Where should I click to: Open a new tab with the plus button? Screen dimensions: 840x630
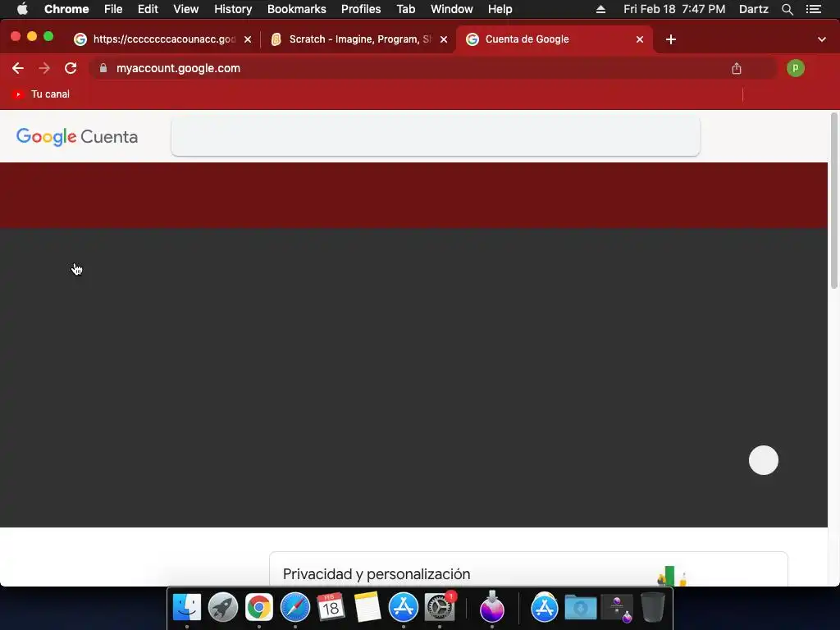[x=671, y=39]
